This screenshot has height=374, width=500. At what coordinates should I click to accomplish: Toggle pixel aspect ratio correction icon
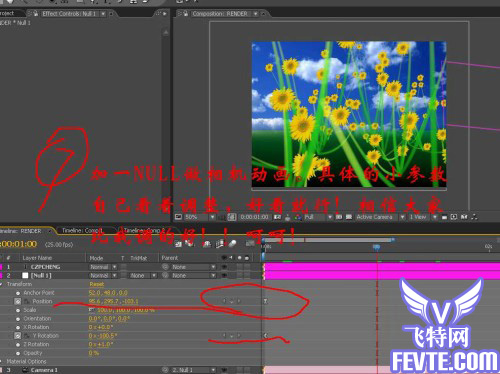point(444,217)
